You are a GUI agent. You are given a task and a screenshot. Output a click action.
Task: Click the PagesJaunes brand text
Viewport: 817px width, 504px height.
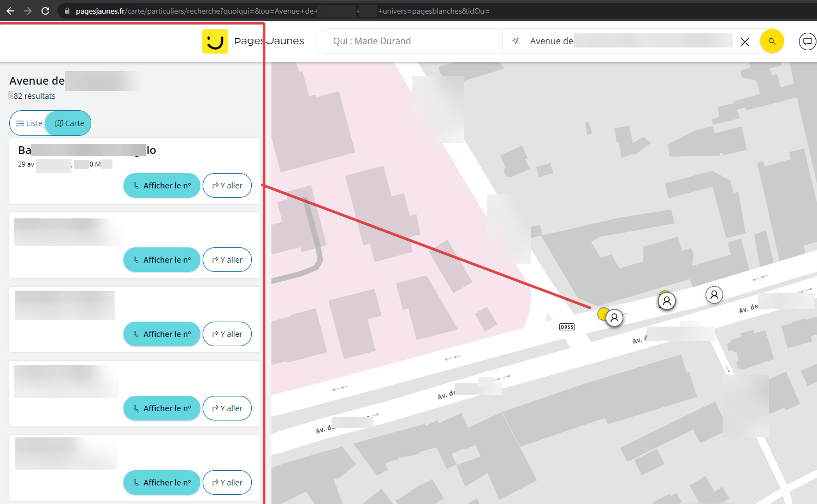point(269,41)
